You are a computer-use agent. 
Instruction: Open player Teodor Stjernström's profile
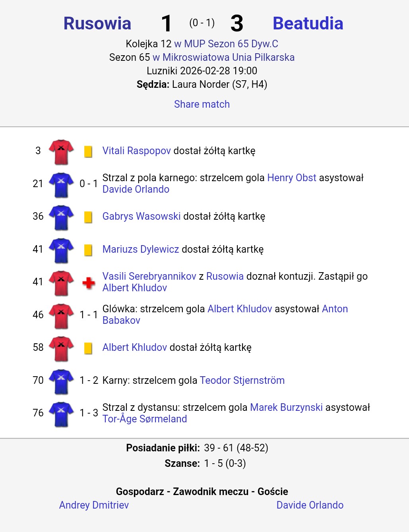coord(242,380)
